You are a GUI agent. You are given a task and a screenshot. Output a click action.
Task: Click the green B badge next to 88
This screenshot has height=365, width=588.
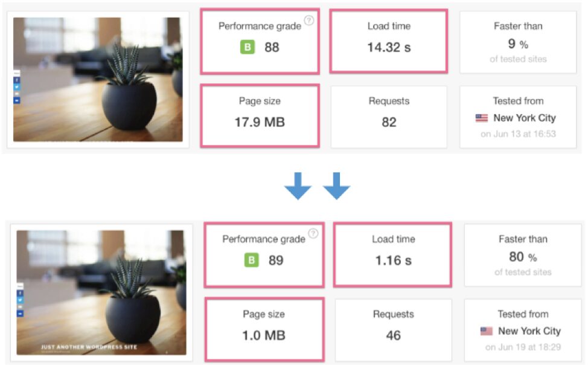(x=247, y=47)
